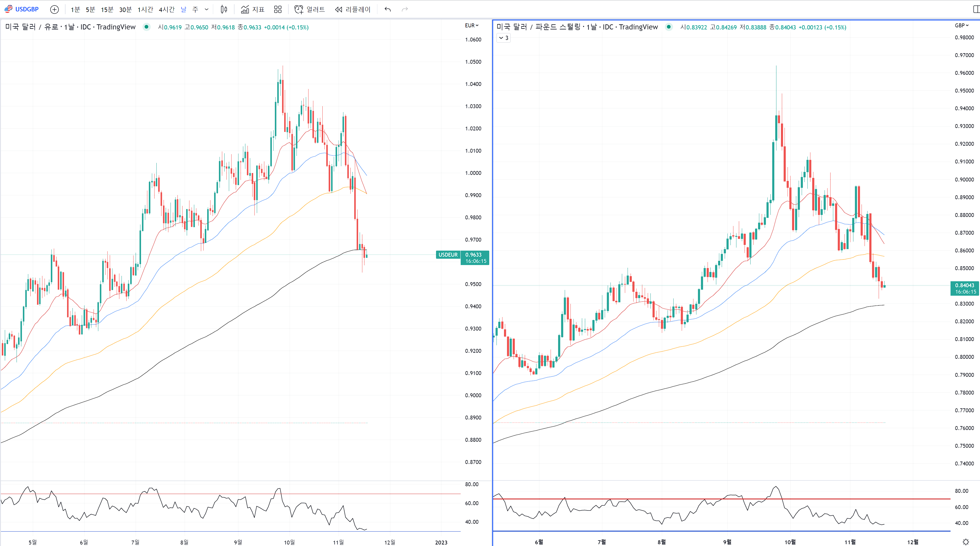Select the 날 daily timeframe

click(x=183, y=10)
